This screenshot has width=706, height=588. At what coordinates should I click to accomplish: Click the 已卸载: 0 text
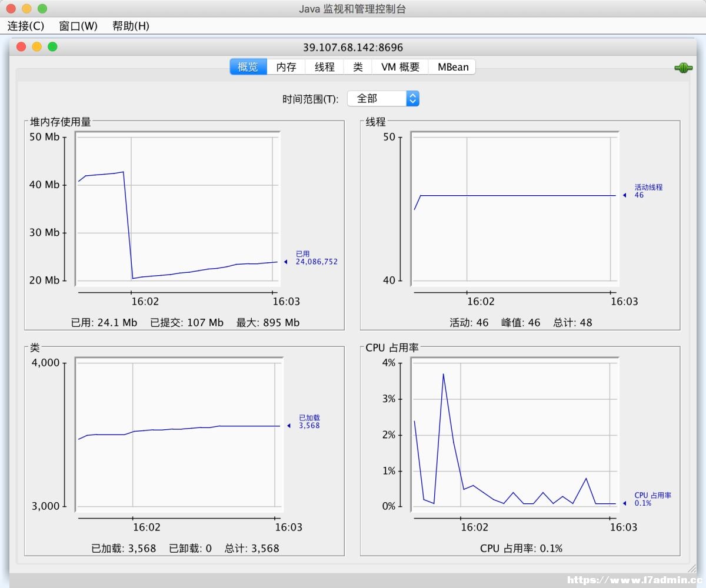point(191,548)
